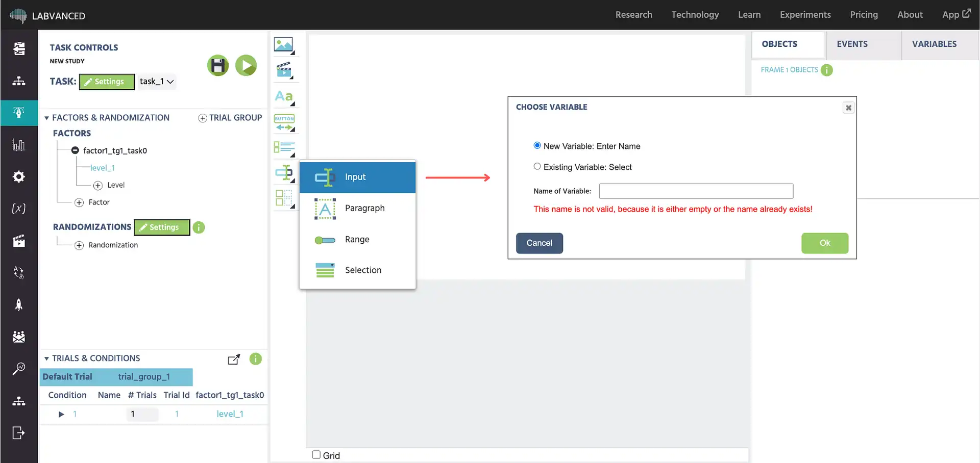Add a new Factor
This screenshot has width=980, height=463.
click(79, 203)
